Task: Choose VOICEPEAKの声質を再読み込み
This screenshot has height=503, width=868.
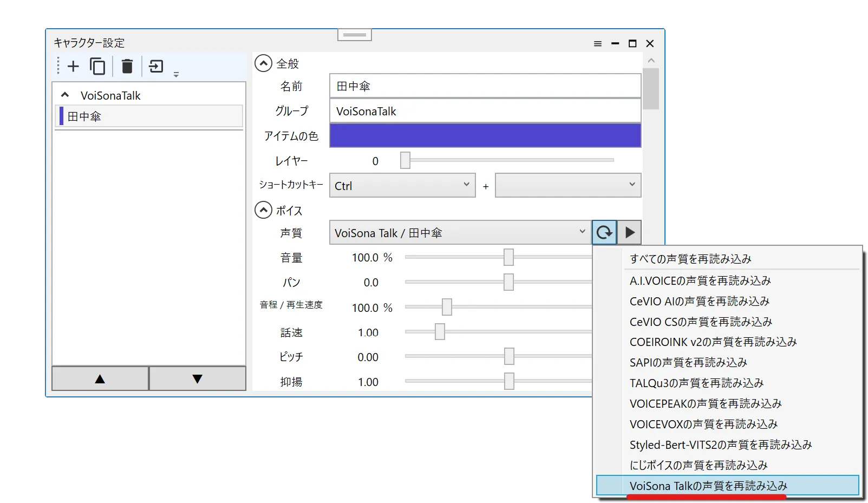Action: pyautogui.click(x=727, y=403)
